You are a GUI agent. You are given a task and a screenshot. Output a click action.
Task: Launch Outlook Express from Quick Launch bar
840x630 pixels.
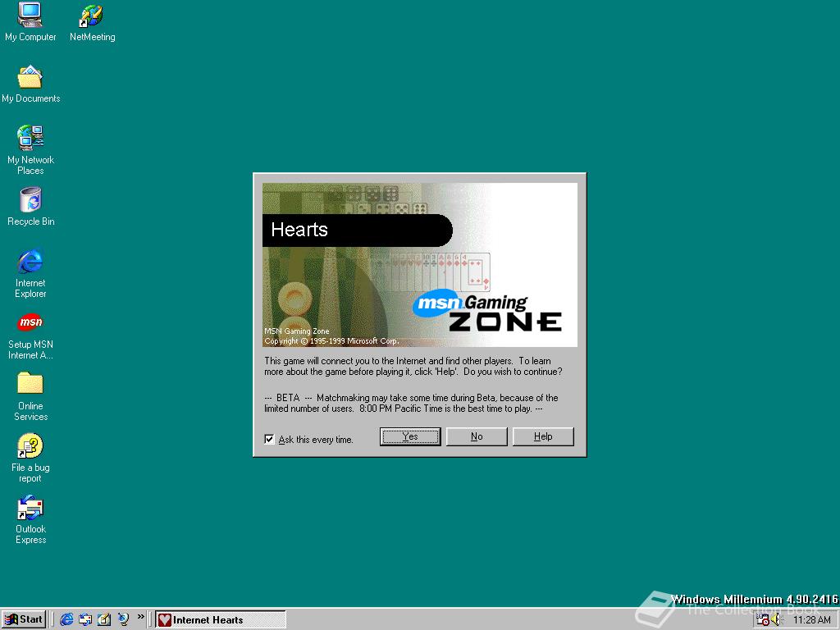pos(85,619)
